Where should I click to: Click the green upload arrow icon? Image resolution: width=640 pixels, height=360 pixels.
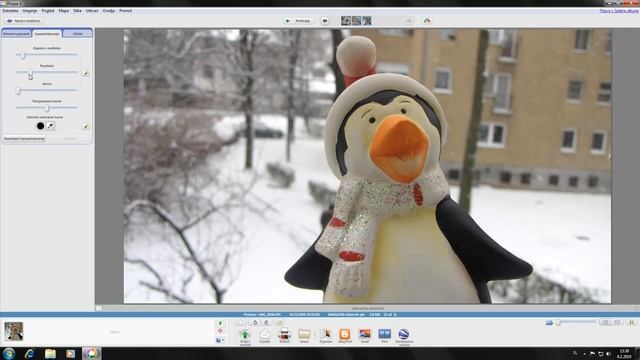245,335
